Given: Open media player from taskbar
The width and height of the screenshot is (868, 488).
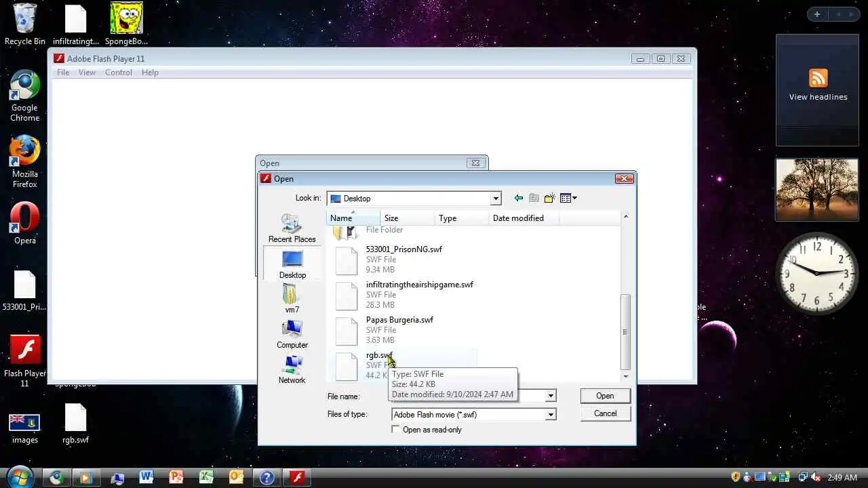Looking at the screenshot, I should click(85, 477).
